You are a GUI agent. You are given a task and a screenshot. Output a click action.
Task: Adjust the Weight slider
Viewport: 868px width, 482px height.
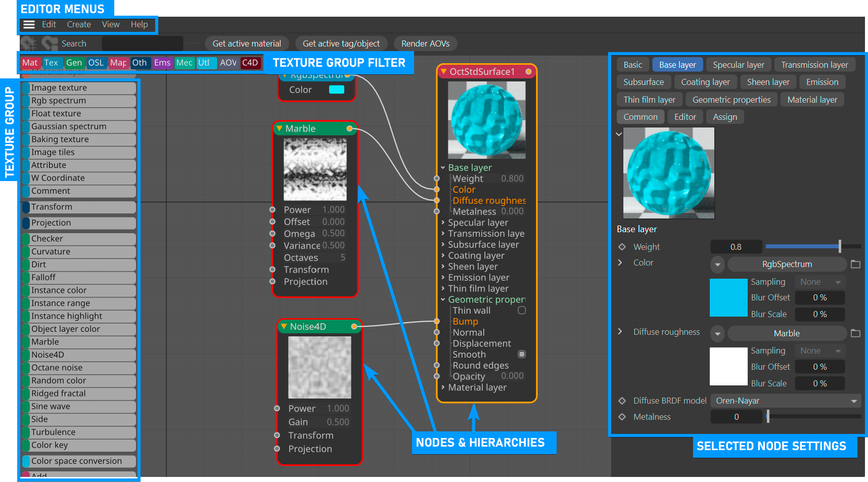[813, 246]
